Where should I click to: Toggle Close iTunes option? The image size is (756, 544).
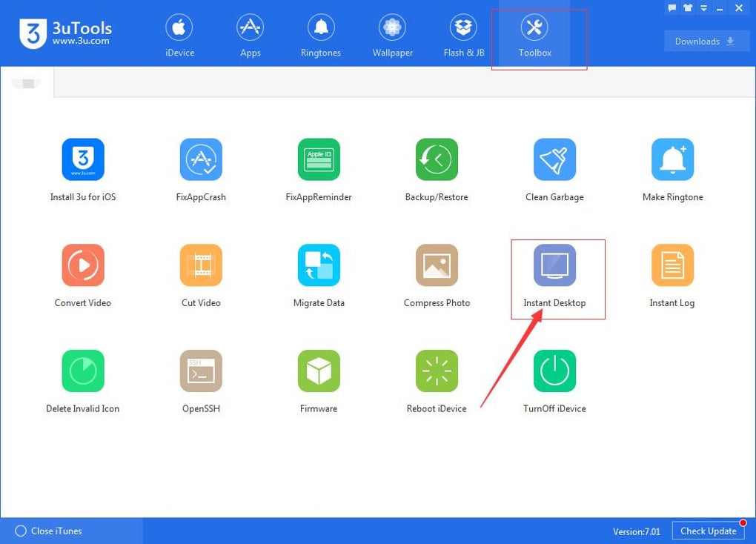tap(48, 531)
